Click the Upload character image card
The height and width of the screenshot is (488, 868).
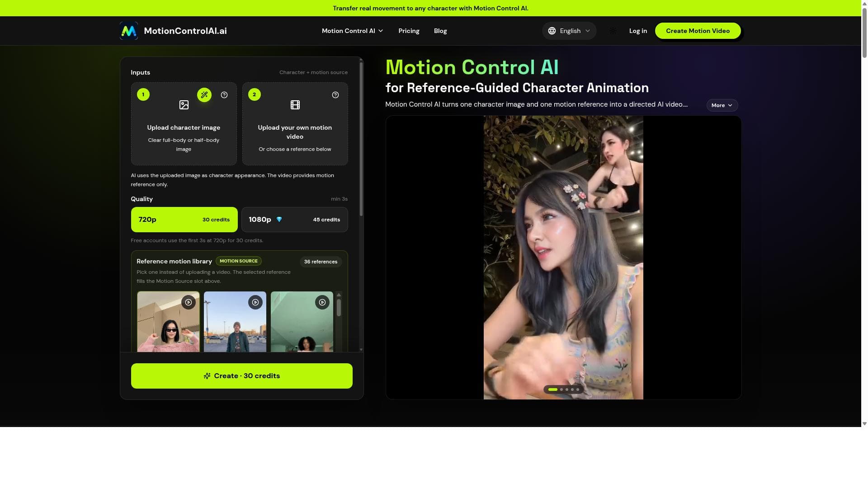coord(184,124)
